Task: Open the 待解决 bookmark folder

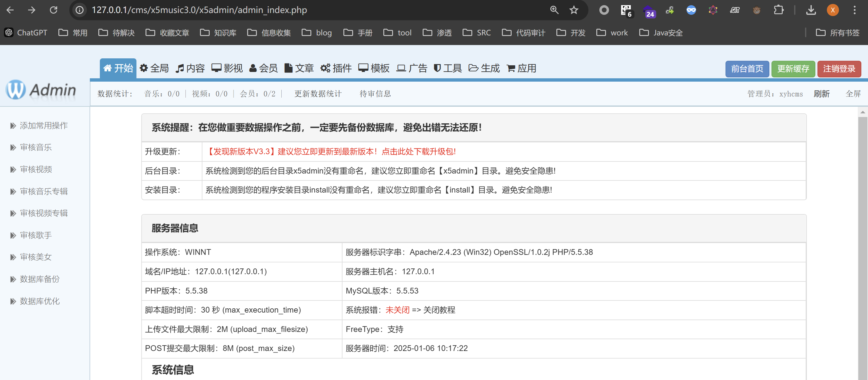Action: (x=116, y=33)
